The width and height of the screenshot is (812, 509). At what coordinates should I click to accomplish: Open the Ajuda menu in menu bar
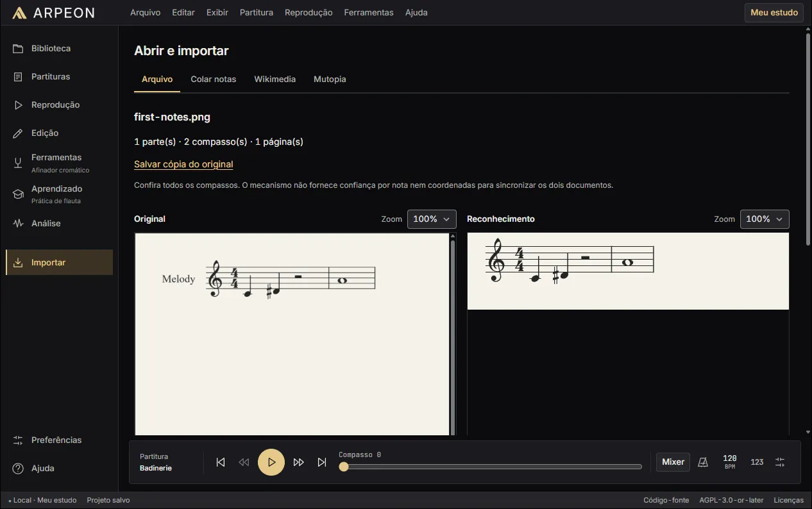point(416,13)
